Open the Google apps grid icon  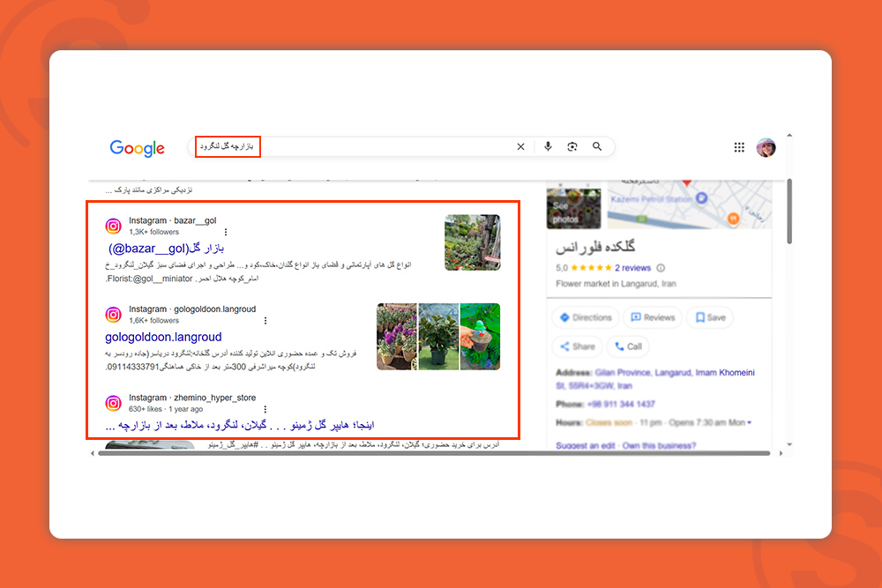(x=739, y=147)
